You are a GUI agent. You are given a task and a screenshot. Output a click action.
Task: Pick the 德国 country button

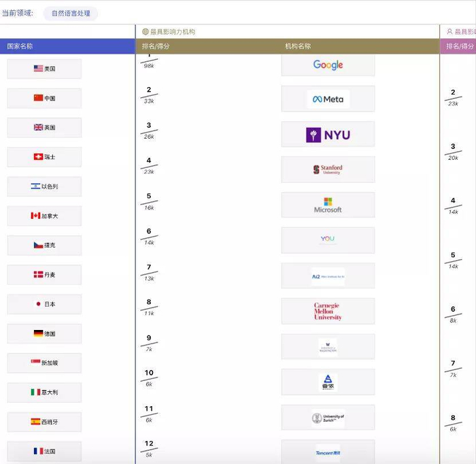click(x=44, y=333)
